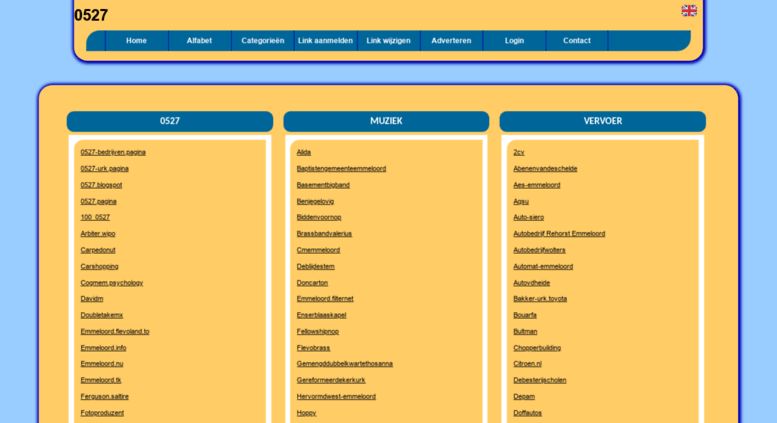
Task: Open the Davidm link
Action: click(x=92, y=298)
